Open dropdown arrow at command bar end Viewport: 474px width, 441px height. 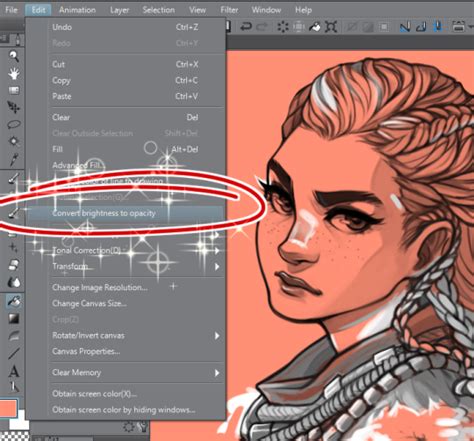pos(471,27)
